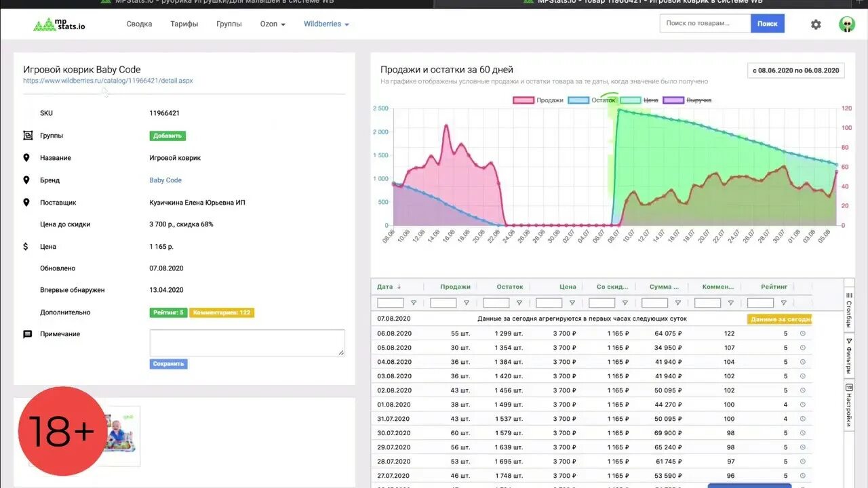Expand the Wildberries dropdown menu
868x488 pixels.
coord(326,24)
